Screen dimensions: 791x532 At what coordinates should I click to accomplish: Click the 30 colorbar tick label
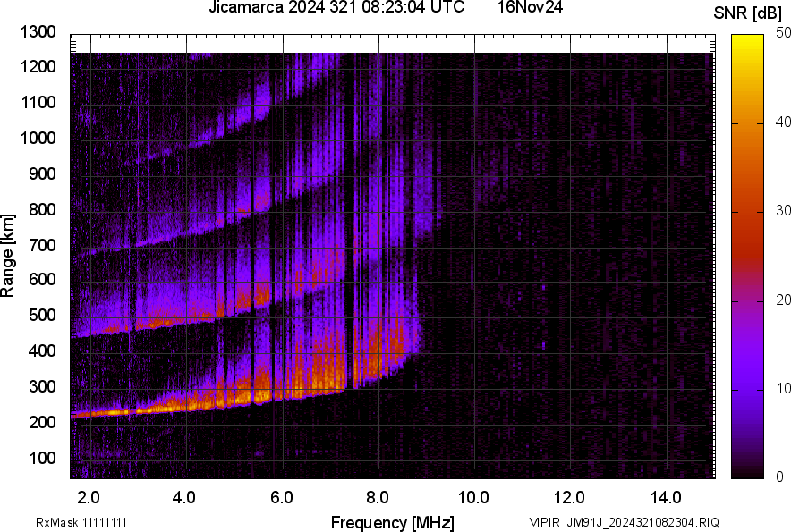coord(783,211)
